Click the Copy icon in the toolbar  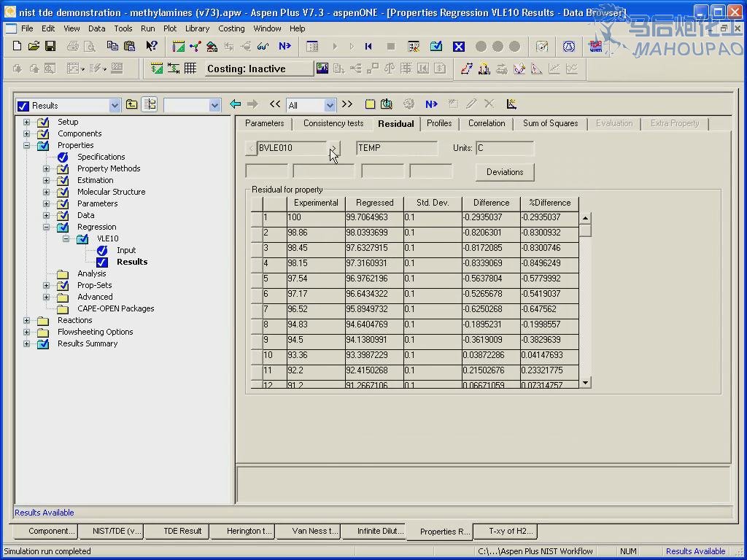click(x=112, y=46)
